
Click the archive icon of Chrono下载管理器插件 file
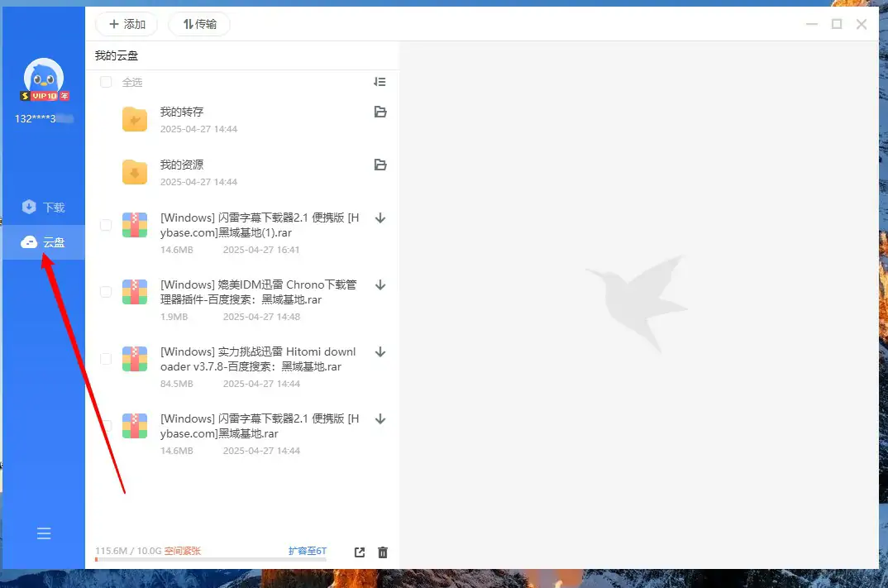pos(135,292)
